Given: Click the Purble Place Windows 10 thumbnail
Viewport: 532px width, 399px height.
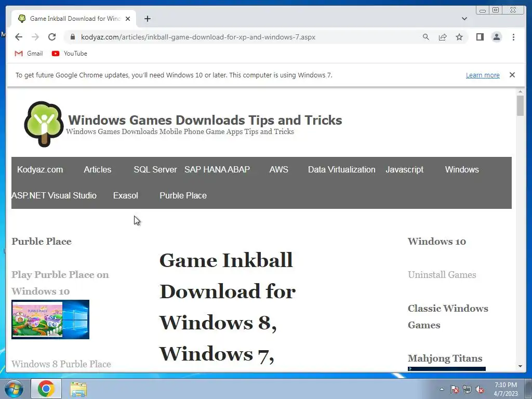Looking at the screenshot, I should coord(50,320).
